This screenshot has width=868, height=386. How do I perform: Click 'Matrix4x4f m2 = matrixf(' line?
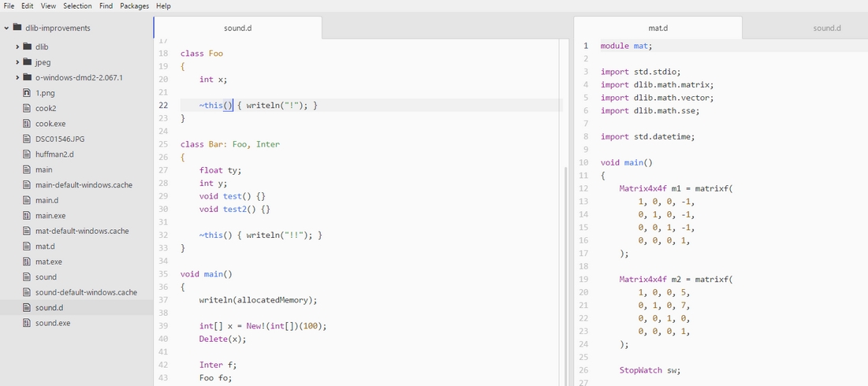click(676, 280)
